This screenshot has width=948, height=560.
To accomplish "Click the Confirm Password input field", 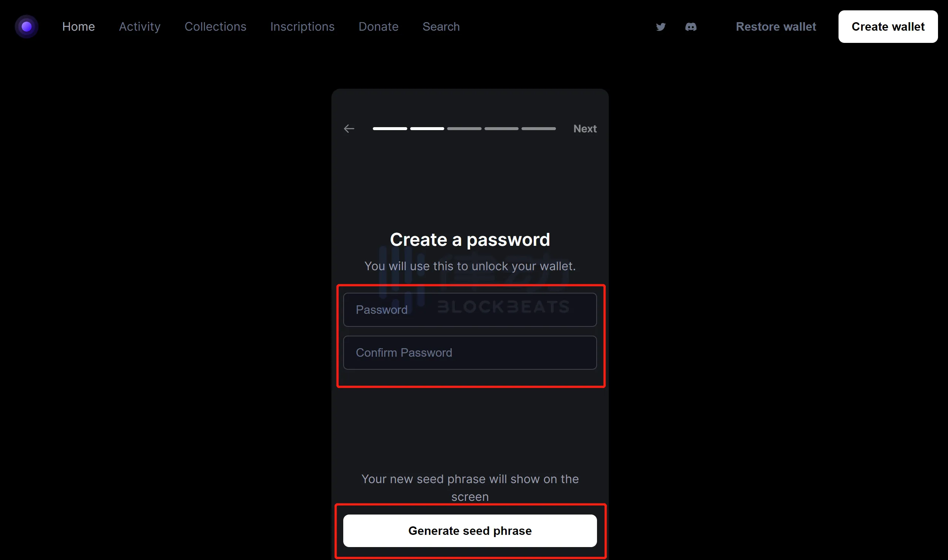I will [470, 352].
